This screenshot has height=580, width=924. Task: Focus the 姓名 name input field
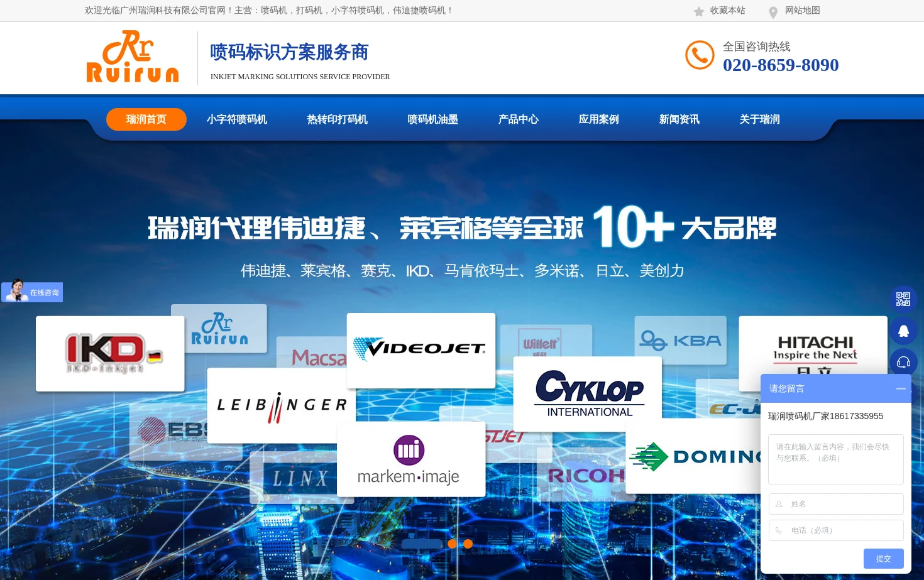(836, 504)
